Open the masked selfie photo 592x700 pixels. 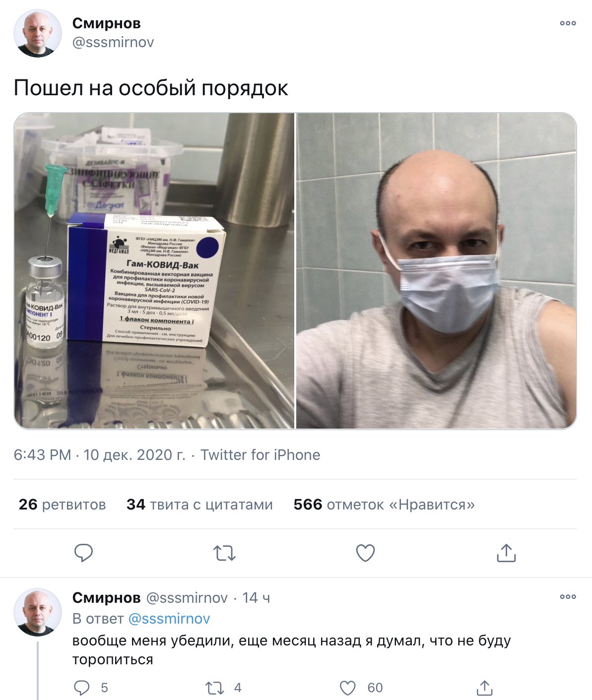[x=436, y=270]
